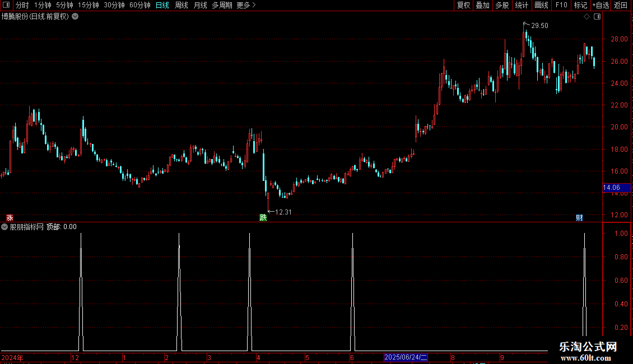This screenshot has width=633, height=364.
Task: Click the 28.00 price axis label
Action: click(619, 39)
